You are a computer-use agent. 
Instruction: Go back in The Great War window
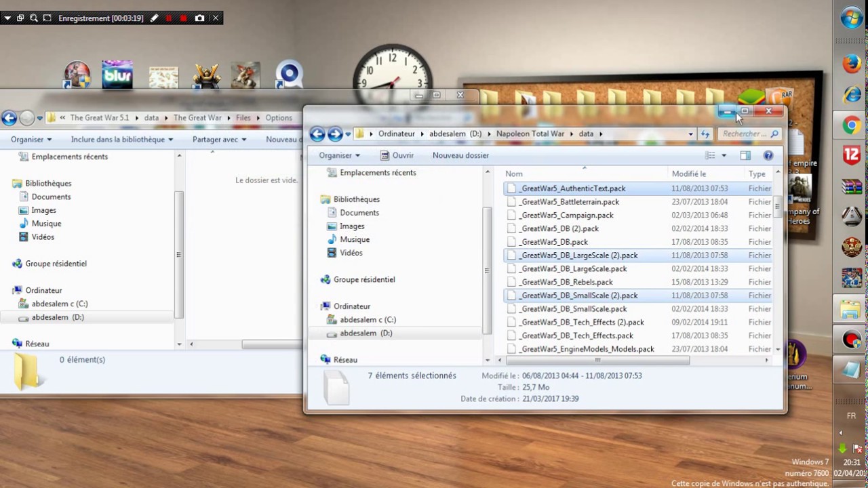(x=9, y=118)
